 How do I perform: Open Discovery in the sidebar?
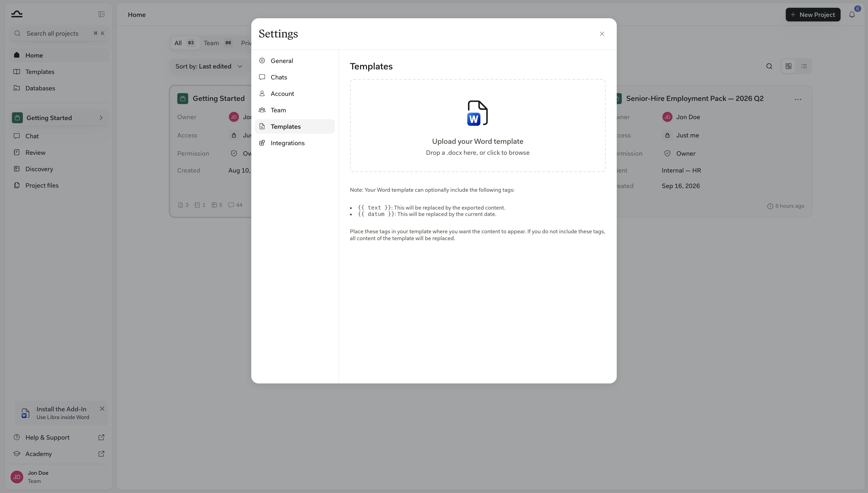point(59,169)
